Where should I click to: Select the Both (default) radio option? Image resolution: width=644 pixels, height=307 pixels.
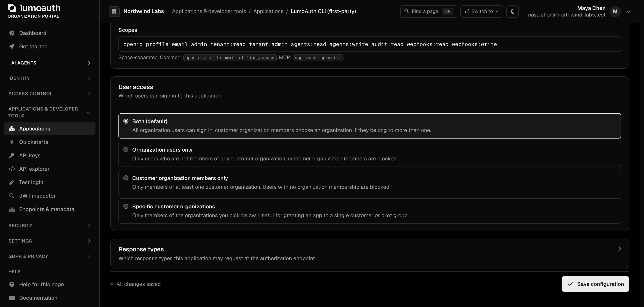126,121
